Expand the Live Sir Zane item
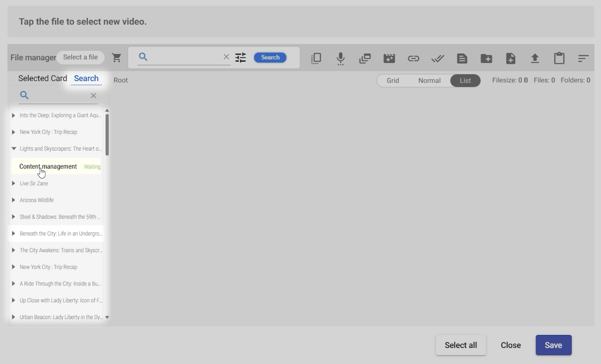This screenshot has width=601, height=364. coord(13,183)
